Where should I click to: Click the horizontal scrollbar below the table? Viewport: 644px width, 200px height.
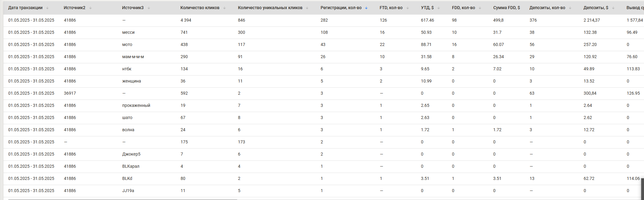(122, 199)
